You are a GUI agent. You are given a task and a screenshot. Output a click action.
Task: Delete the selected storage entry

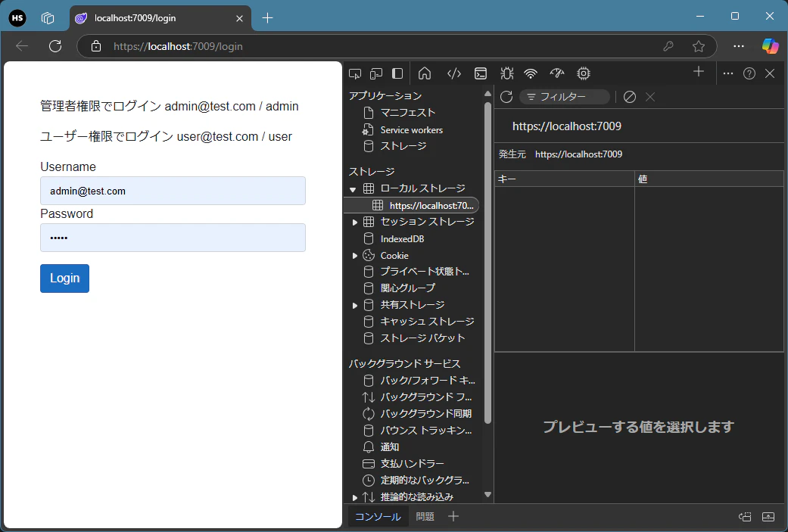(650, 97)
